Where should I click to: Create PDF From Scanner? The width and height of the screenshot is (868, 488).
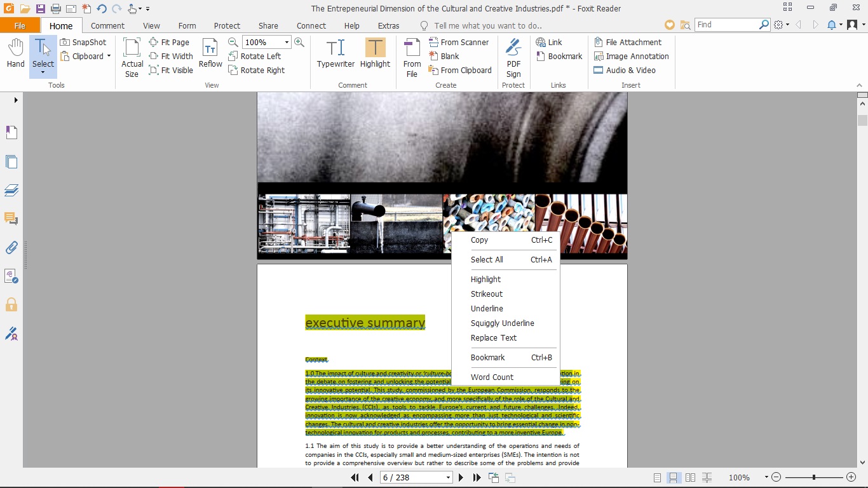(x=459, y=42)
